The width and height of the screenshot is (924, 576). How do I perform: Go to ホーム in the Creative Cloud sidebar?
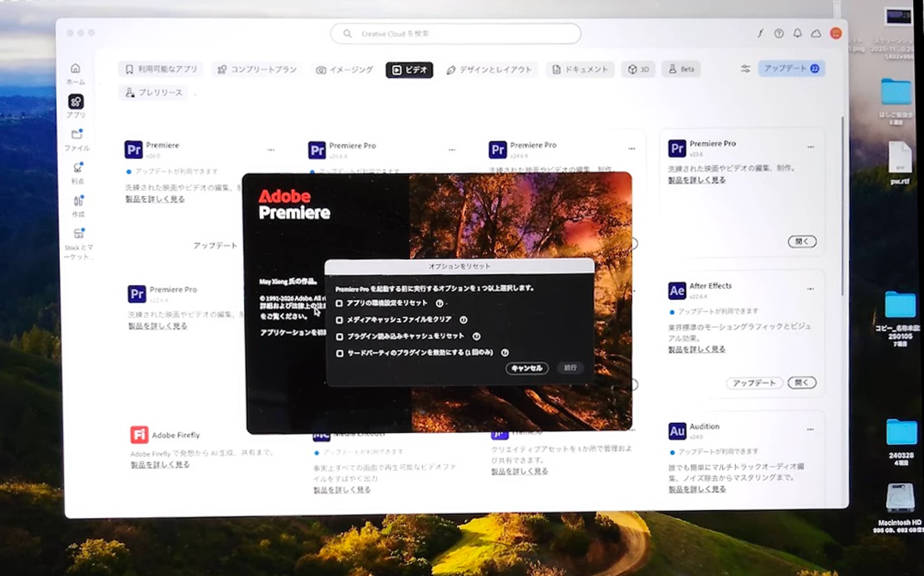pos(75,73)
